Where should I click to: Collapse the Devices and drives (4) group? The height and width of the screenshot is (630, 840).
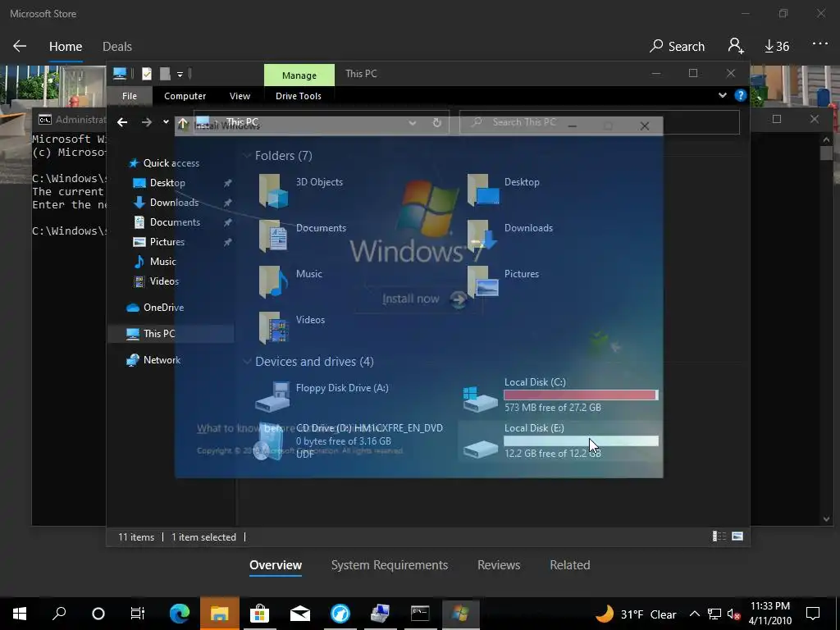click(247, 362)
